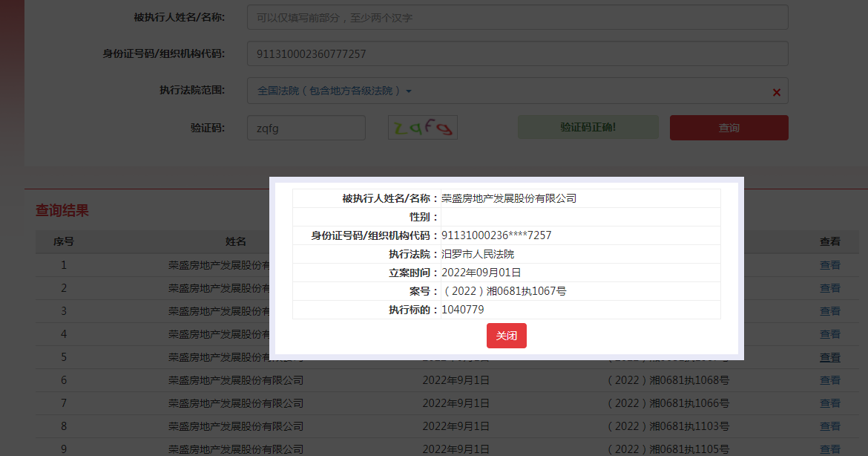This screenshot has width=868, height=456.
Task: Click the 查看 column header
Action: (830, 241)
